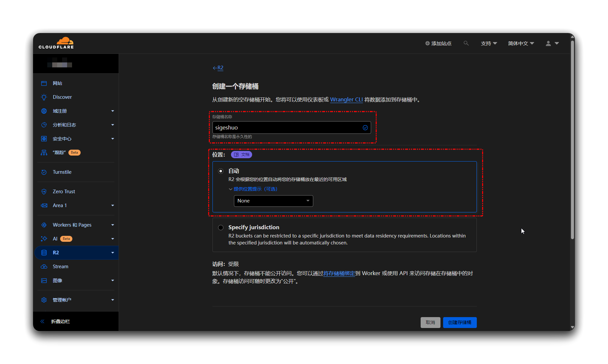Click 折叠边栏 to collapse sidebar
This screenshot has height=364, width=608.
click(60, 321)
